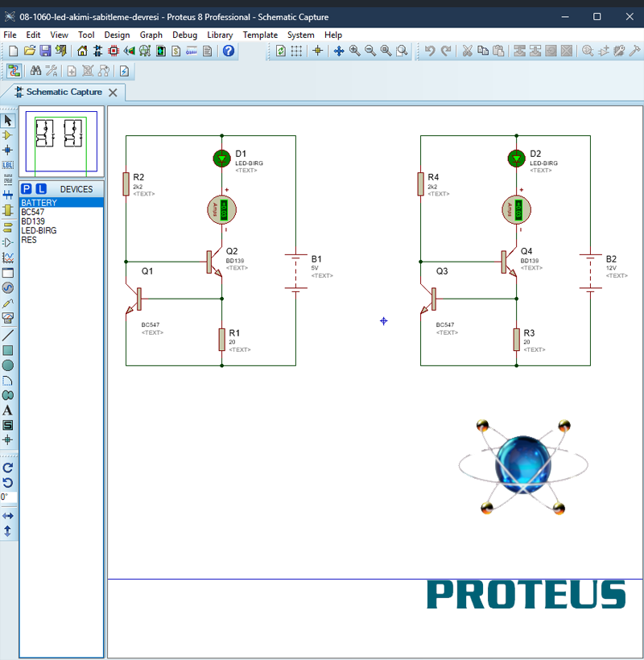Click the Rotate Clockwise icon
This screenshot has width=644, height=660.
8,467
